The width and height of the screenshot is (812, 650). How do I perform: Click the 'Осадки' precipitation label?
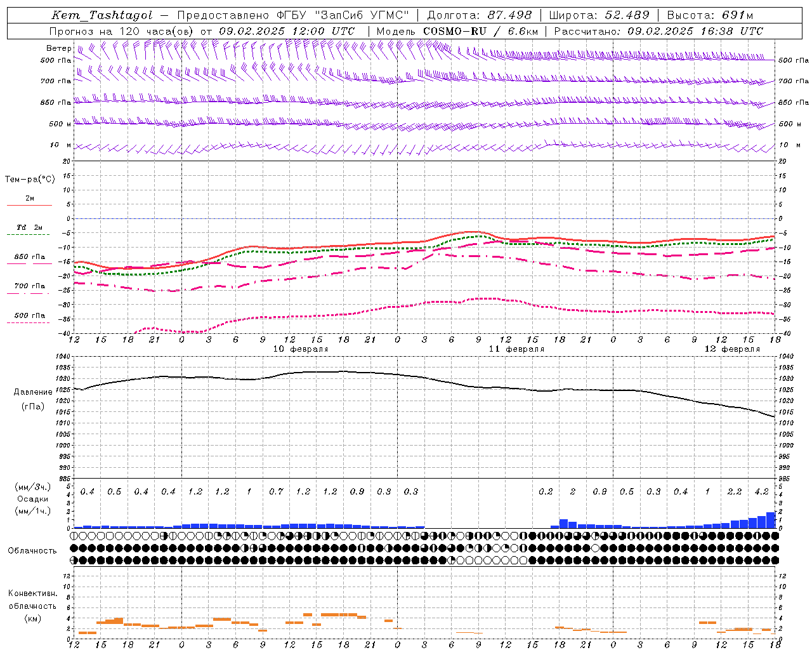coord(32,499)
